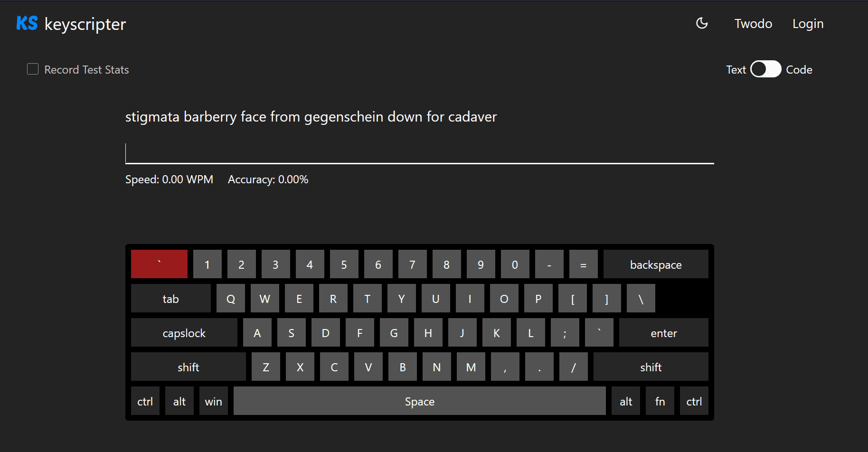The height and width of the screenshot is (452, 868).
Task: Click the semicolon key
Action: click(565, 333)
